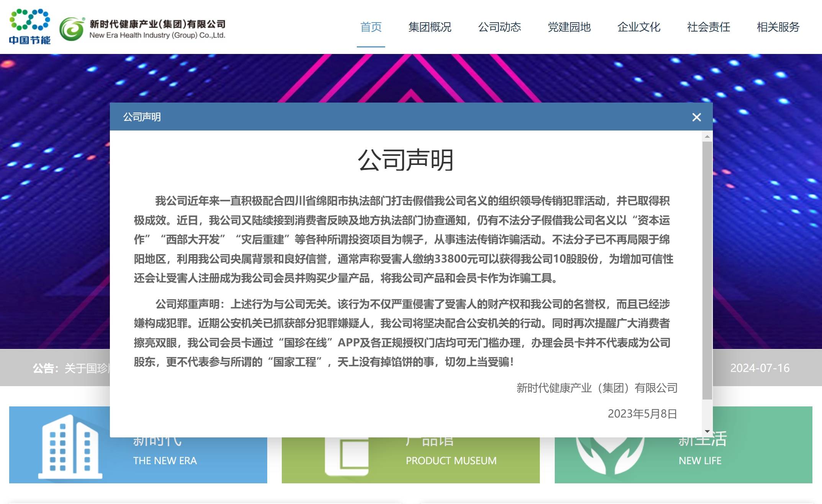Click the THE NEW ERA tile text
Viewport: 822px width, 504px height.
point(165,461)
